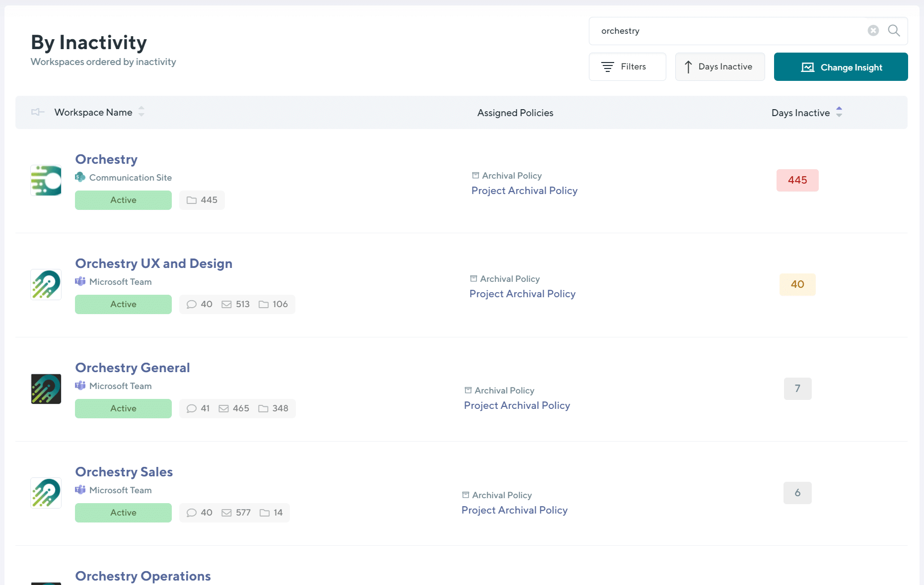Open Project Archival Policy for Orchestry
924x585 pixels.
(x=524, y=191)
